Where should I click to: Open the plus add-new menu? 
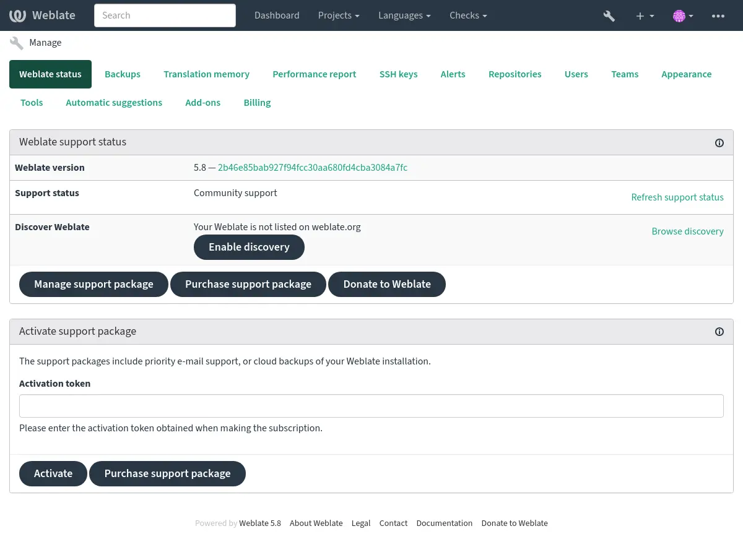click(645, 15)
